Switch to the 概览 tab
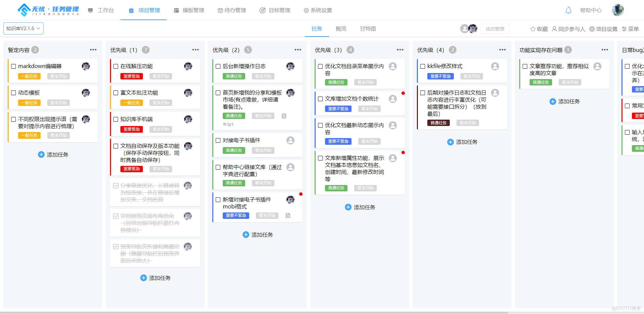 341,29
